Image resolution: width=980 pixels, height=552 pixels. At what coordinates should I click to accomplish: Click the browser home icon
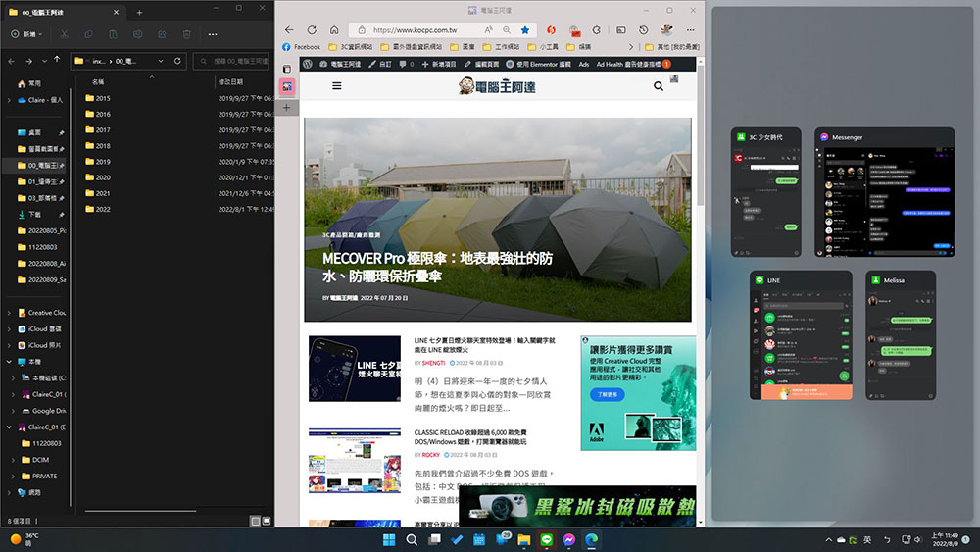tap(334, 30)
